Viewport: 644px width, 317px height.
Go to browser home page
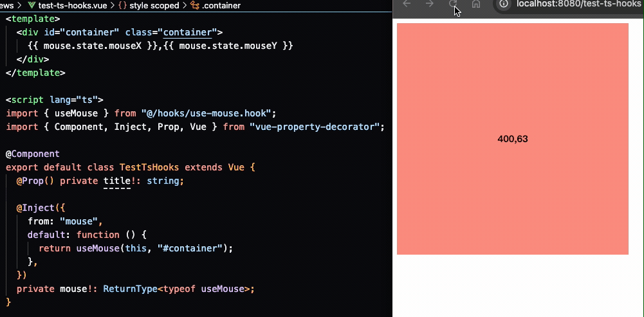pos(475,4)
